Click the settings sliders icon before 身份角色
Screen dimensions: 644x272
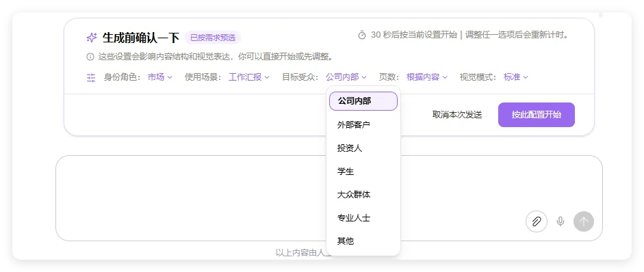tap(91, 77)
